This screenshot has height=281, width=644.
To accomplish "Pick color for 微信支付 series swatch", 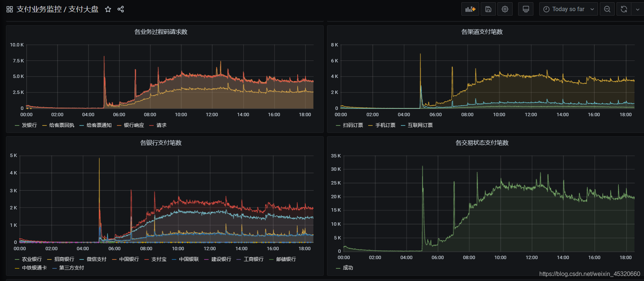I will pyautogui.click(x=82, y=260).
